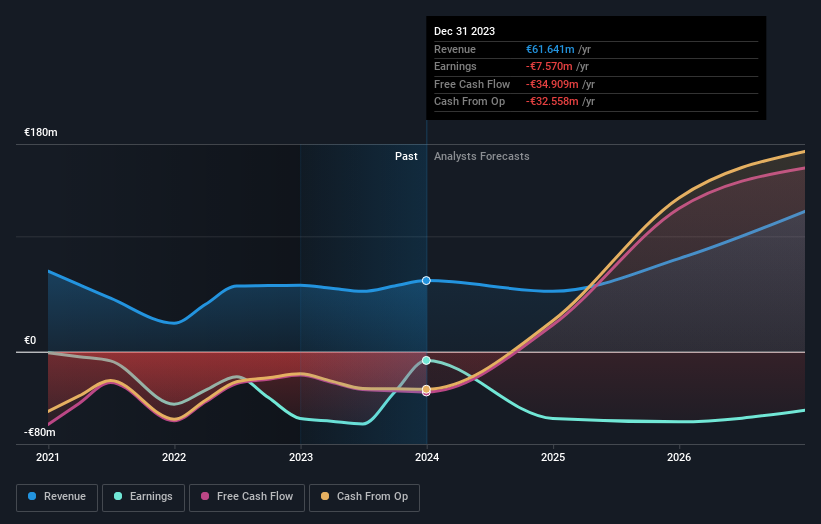Click the €0 y-axis label

[x=30, y=340]
